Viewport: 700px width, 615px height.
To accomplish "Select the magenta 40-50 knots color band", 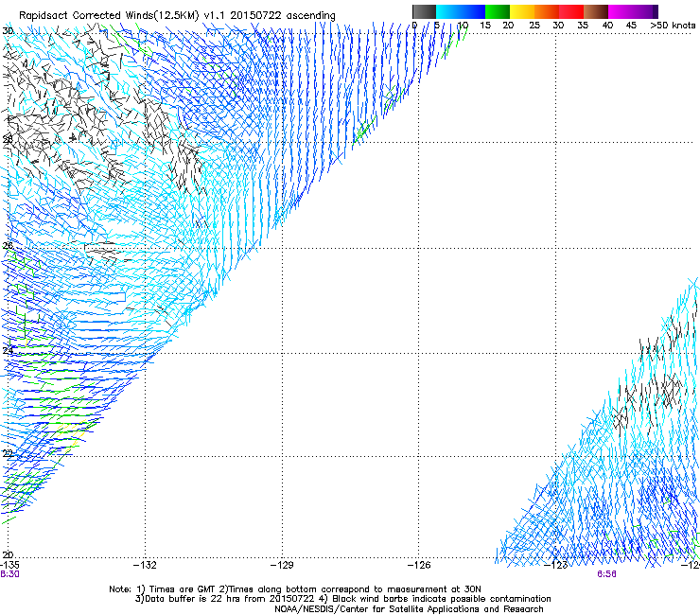I will pyautogui.click(x=633, y=11).
